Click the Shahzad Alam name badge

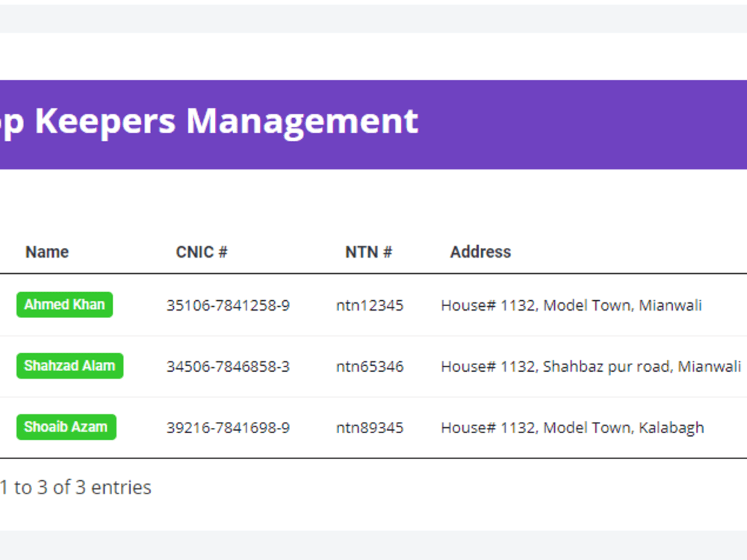(69, 366)
